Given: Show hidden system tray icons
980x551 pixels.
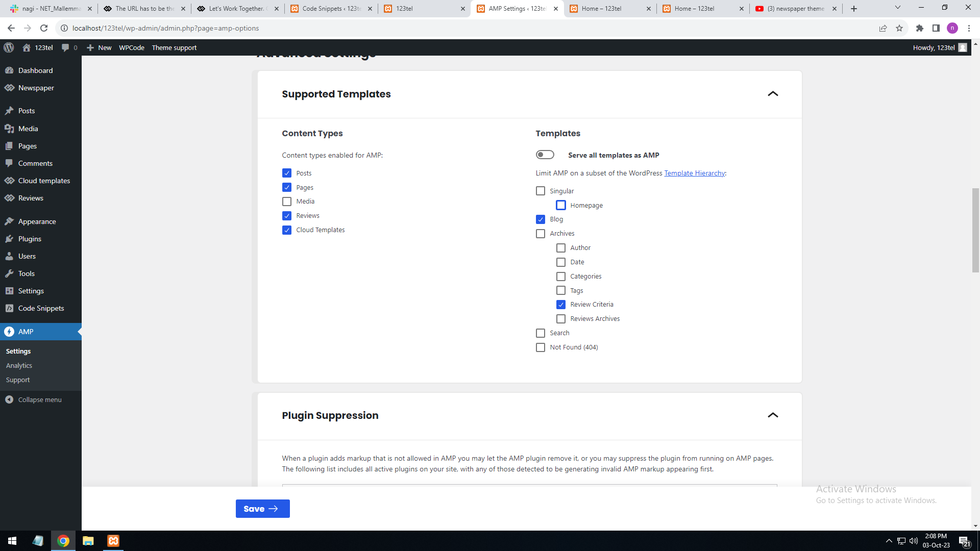Looking at the screenshot, I should tap(889, 541).
